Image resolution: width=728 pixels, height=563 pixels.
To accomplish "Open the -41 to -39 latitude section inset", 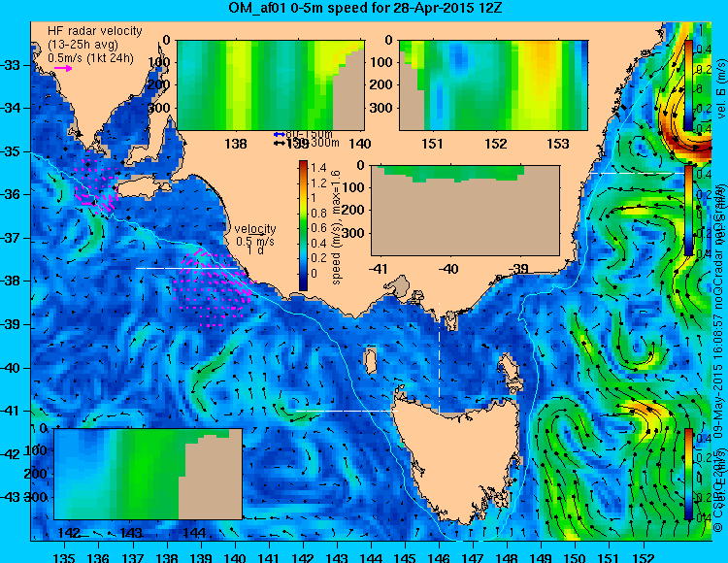I will 465,211.
